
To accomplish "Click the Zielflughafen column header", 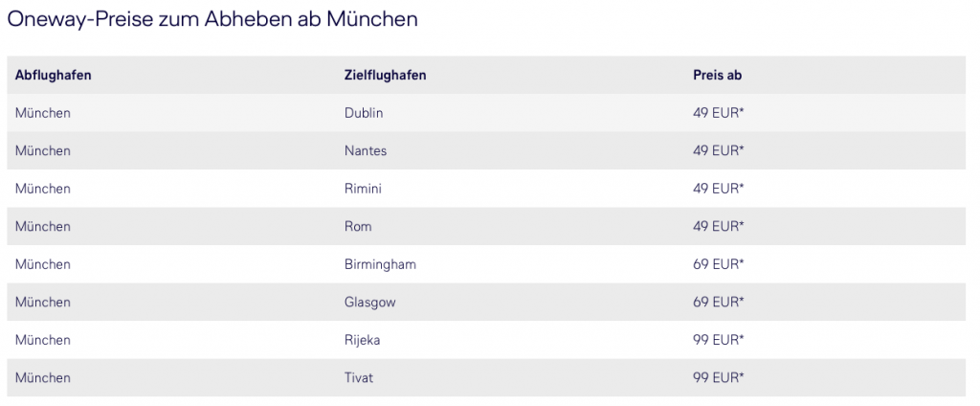I will pos(385,75).
